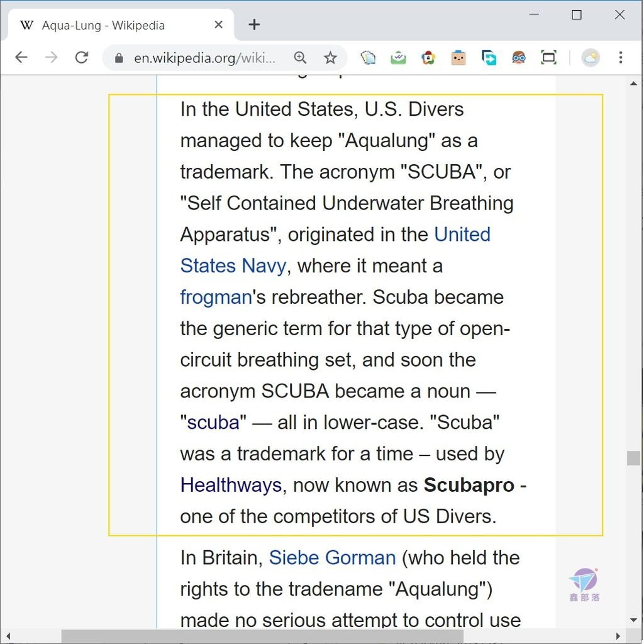Click the forward navigation arrow
Screen dimensions: 644x644
pyautogui.click(x=52, y=57)
